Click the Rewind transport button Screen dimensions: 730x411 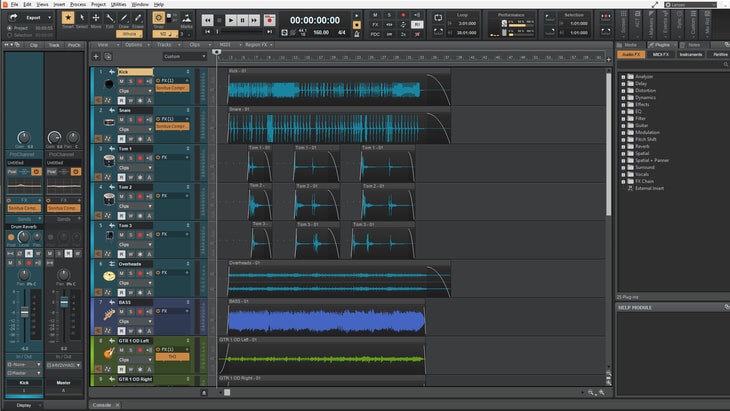click(x=208, y=20)
